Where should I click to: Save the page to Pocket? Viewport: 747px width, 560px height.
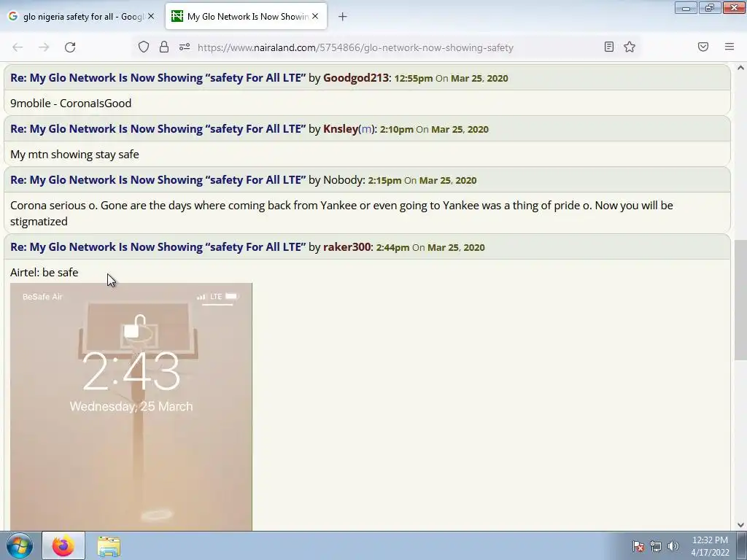[x=703, y=47]
